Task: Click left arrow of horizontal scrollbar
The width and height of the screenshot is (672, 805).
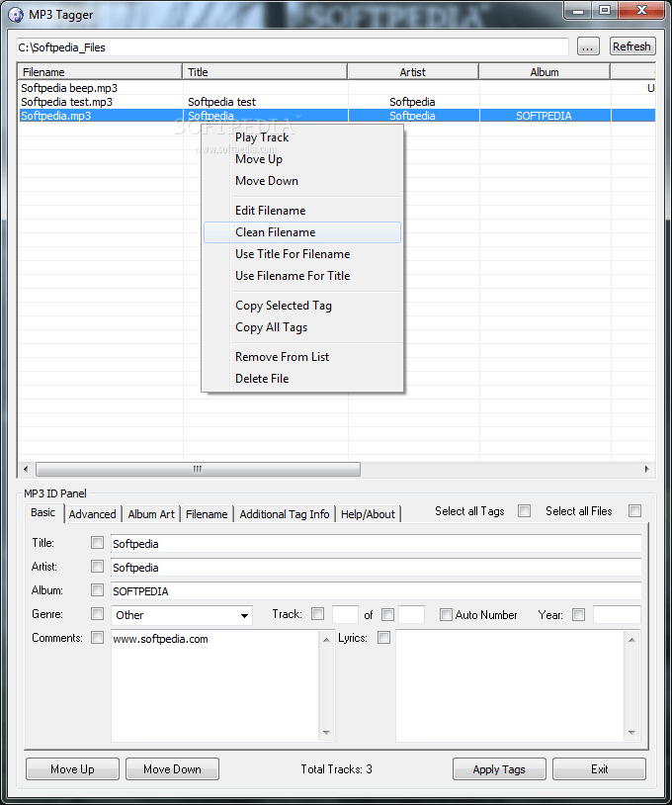Action: pyautogui.click(x=26, y=469)
